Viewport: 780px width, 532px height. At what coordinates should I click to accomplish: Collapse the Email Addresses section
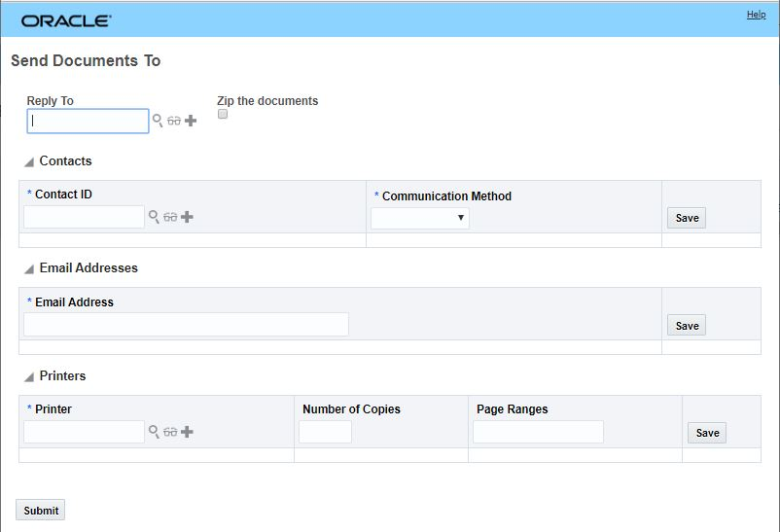[x=29, y=269]
